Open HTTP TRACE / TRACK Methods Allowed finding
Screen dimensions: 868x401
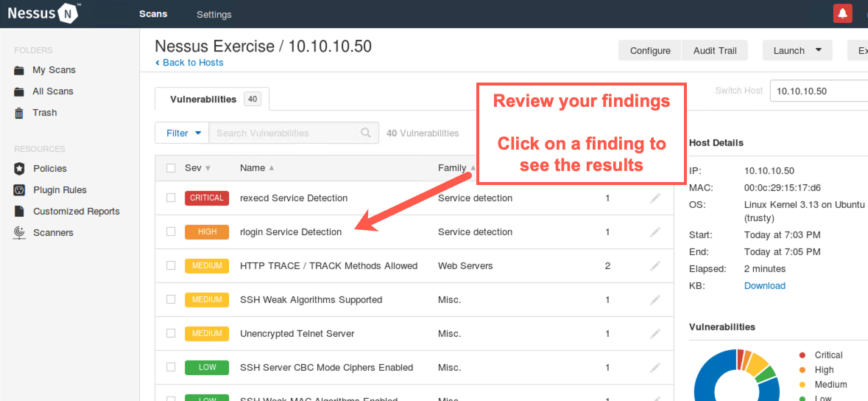(x=329, y=266)
